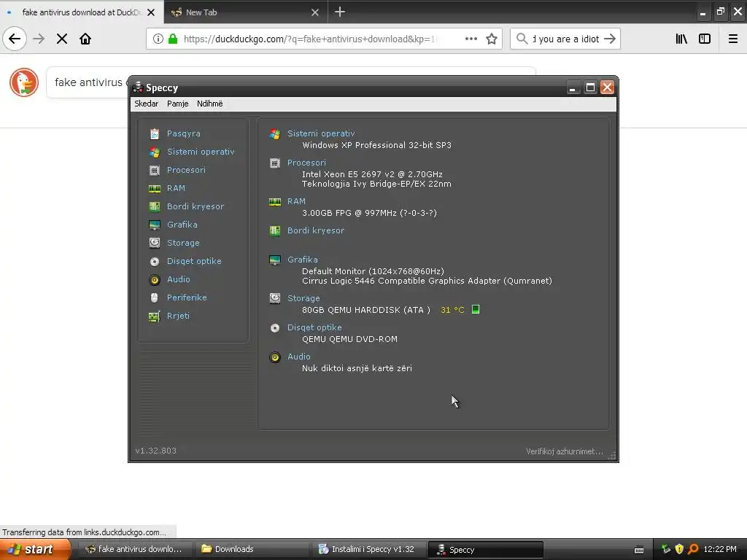Screen dimensions: 747x560
Task: Click motherboard icon in the summary pane
Action: coord(275,231)
